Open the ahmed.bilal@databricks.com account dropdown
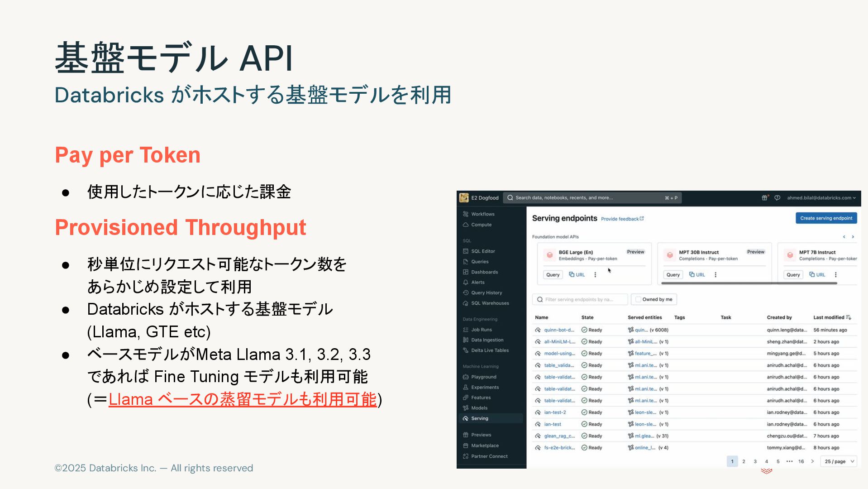Image resolution: width=868 pixels, height=489 pixels. click(821, 198)
